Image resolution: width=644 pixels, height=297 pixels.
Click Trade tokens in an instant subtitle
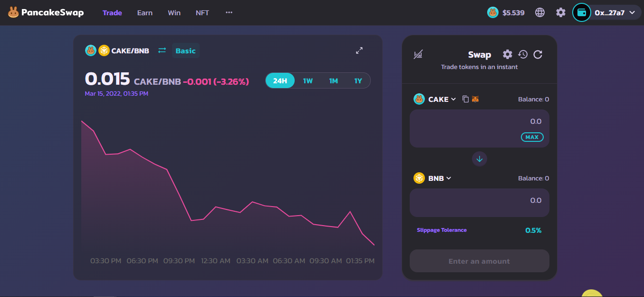[479, 67]
